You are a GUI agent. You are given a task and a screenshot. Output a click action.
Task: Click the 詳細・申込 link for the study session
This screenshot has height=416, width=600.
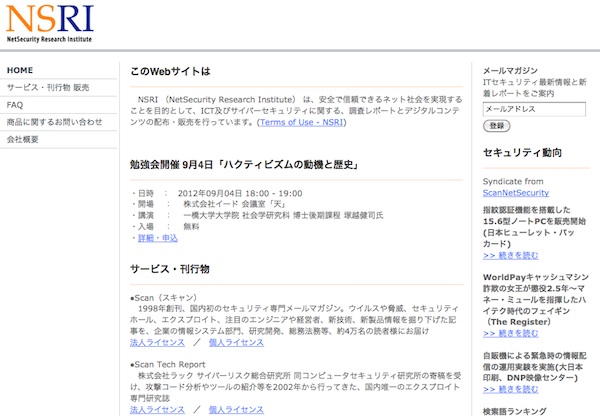(x=157, y=238)
